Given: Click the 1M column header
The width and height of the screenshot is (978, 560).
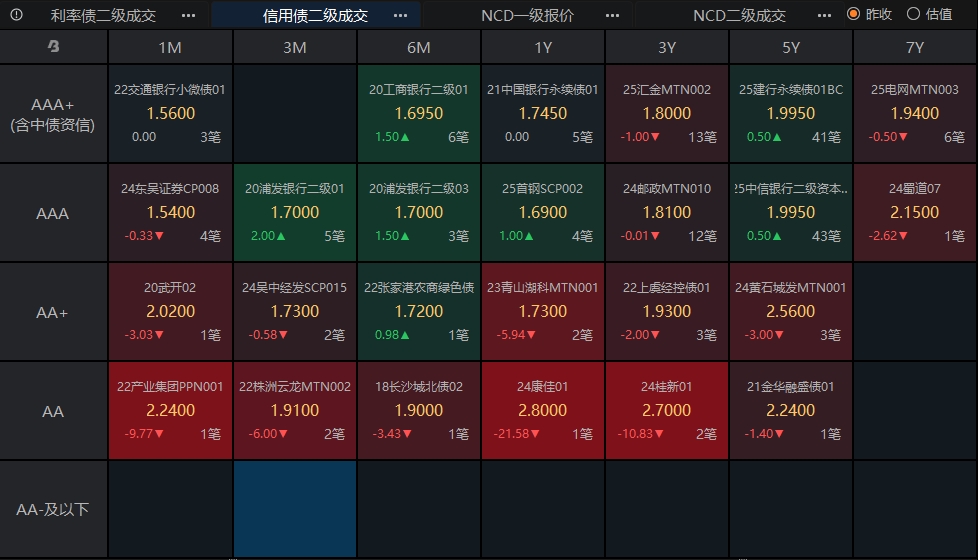Looking at the screenshot, I should coord(170,47).
